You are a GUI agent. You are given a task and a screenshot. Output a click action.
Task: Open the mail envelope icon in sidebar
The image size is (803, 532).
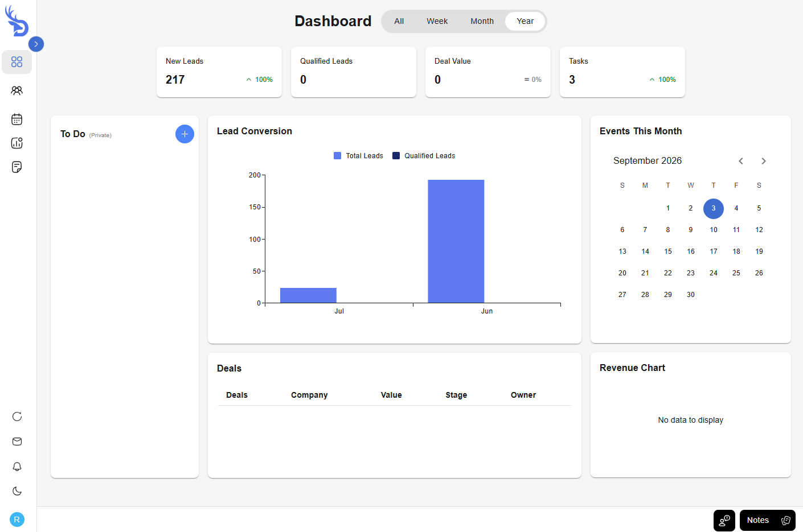(x=17, y=442)
